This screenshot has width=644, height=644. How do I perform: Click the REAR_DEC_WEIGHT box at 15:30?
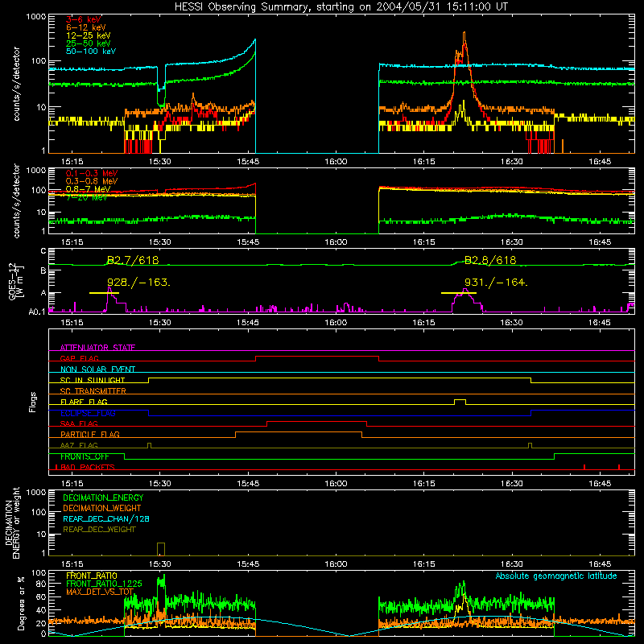(x=161, y=549)
